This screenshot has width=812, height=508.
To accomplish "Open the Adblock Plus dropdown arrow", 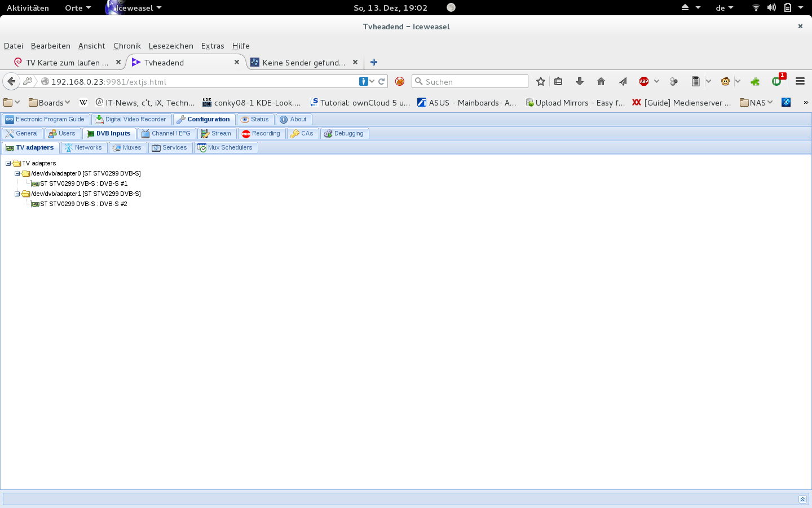I will click(x=656, y=81).
